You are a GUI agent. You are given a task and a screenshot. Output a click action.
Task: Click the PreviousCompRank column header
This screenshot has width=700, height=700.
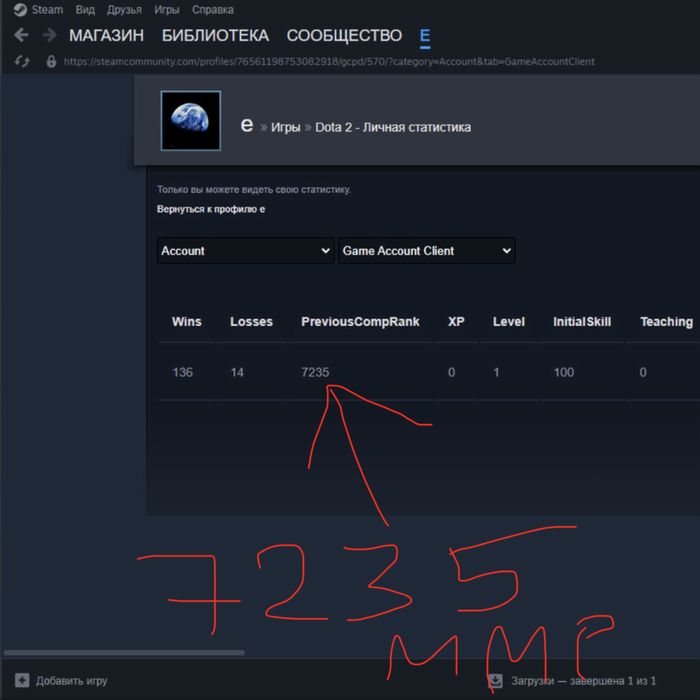point(360,321)
